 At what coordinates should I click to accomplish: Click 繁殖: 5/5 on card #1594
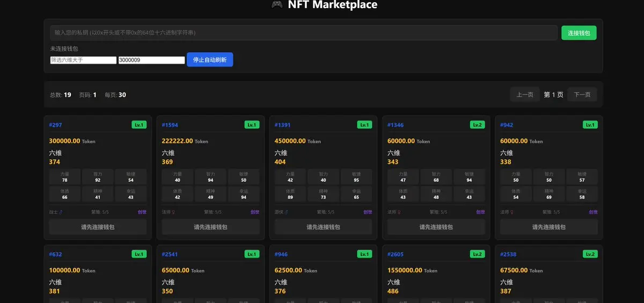(x=213, y=212)
